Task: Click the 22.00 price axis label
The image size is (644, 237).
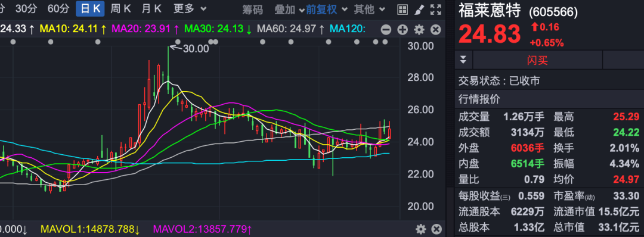Action: [420, 174]
